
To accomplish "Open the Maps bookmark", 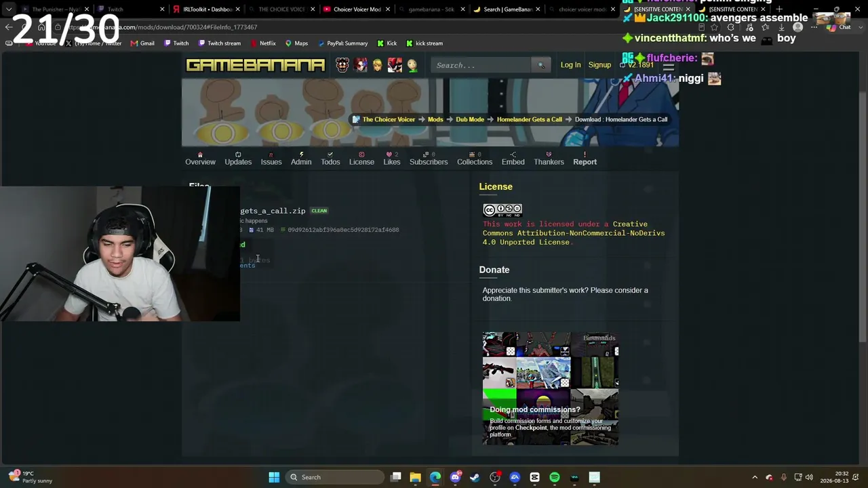I will click(296, 43).
